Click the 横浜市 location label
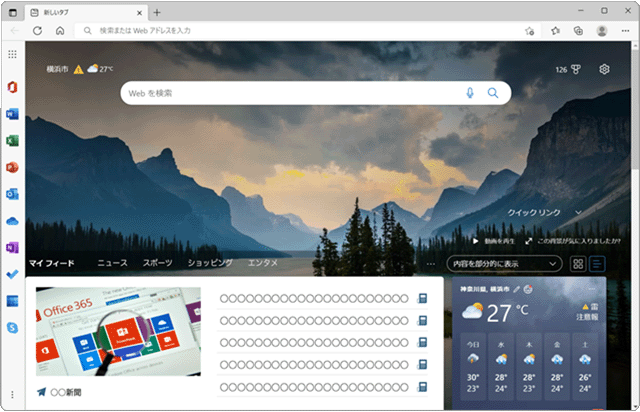This screenshot has height=412, width=640. 57,69
